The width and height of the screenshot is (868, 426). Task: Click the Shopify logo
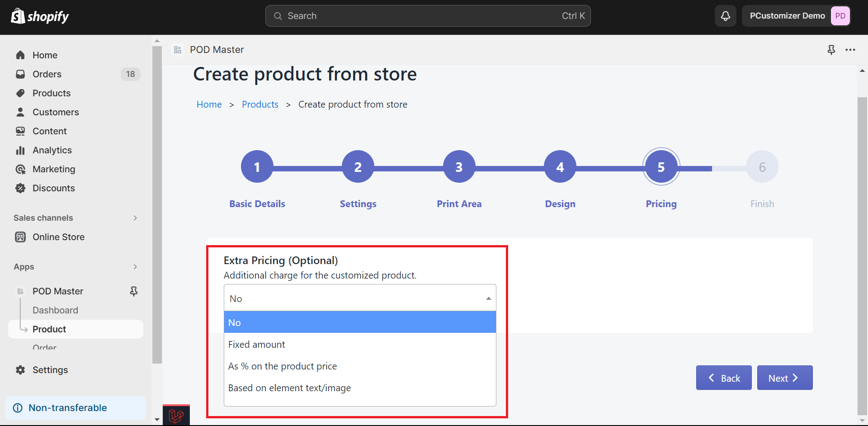(40, 16)
